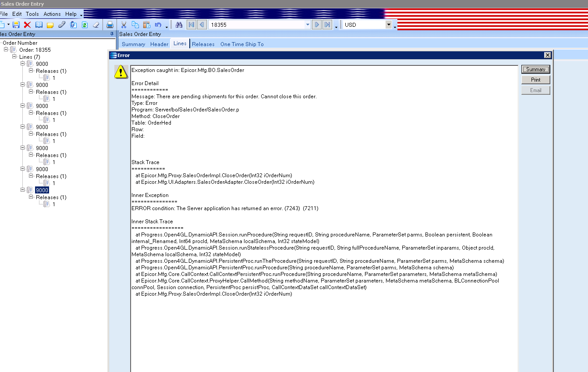This screenshot has width=588, height=372.
Task: Go to the previous order record
Action: tap(202, 25)
